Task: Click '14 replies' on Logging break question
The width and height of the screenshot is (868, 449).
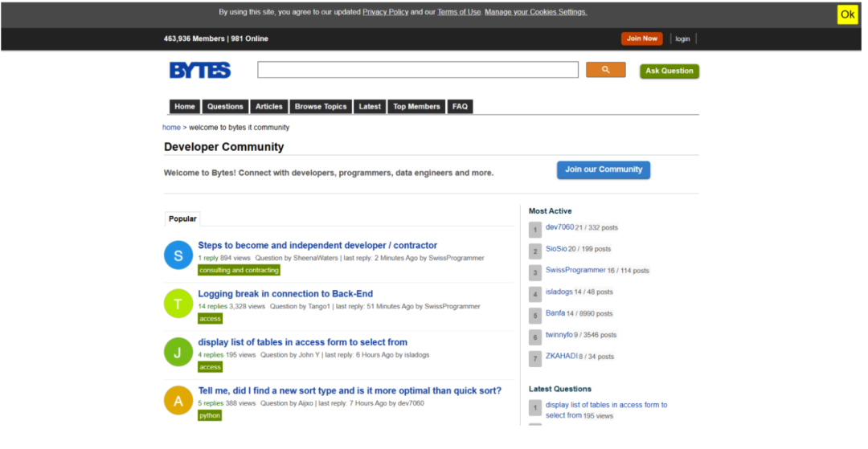Action: coord(212,306)
